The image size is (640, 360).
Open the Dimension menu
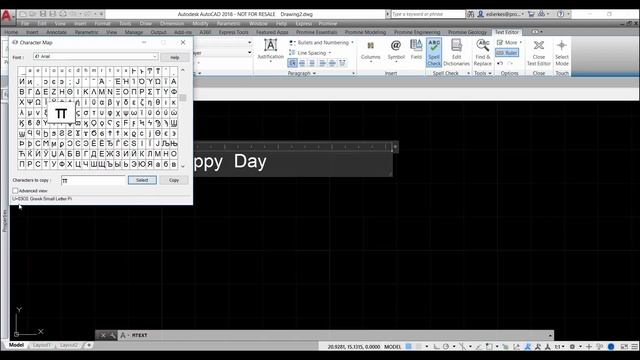tap(172, 24)
